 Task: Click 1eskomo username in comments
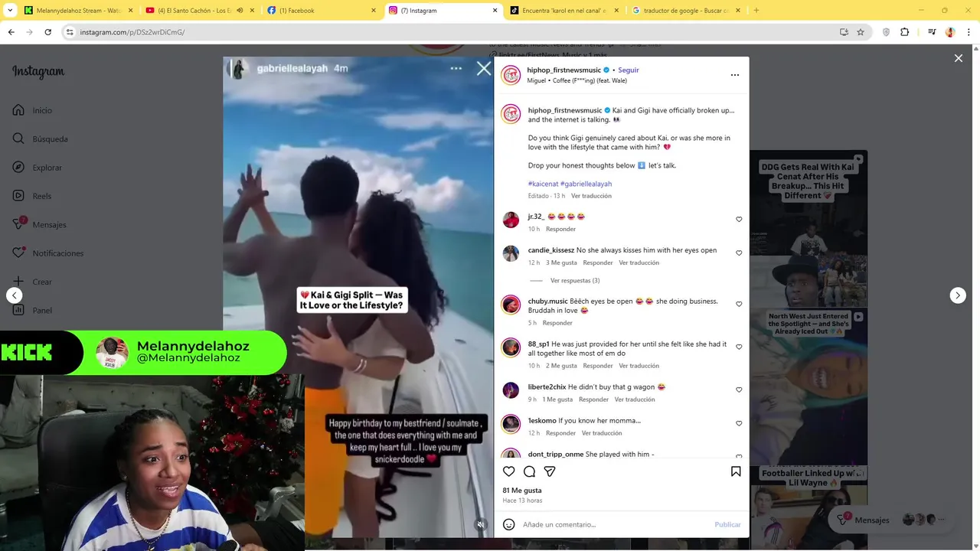[x=542, y=421]
